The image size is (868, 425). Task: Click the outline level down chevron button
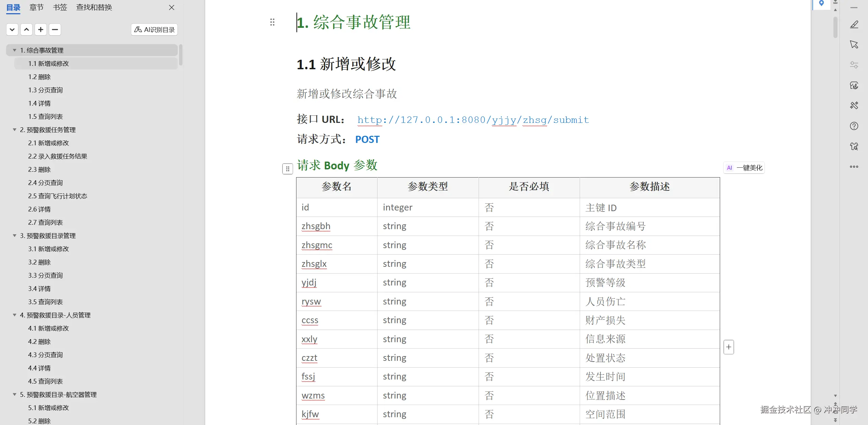12,30
